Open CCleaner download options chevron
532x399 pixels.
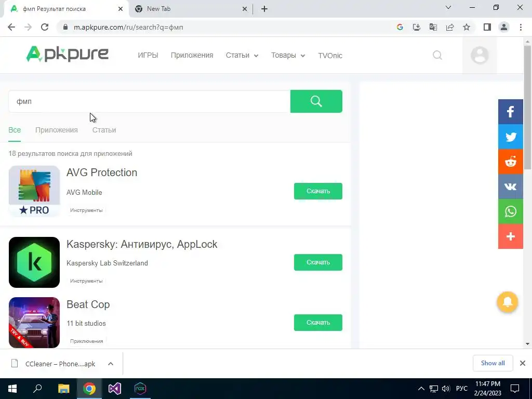click(111, 364)
